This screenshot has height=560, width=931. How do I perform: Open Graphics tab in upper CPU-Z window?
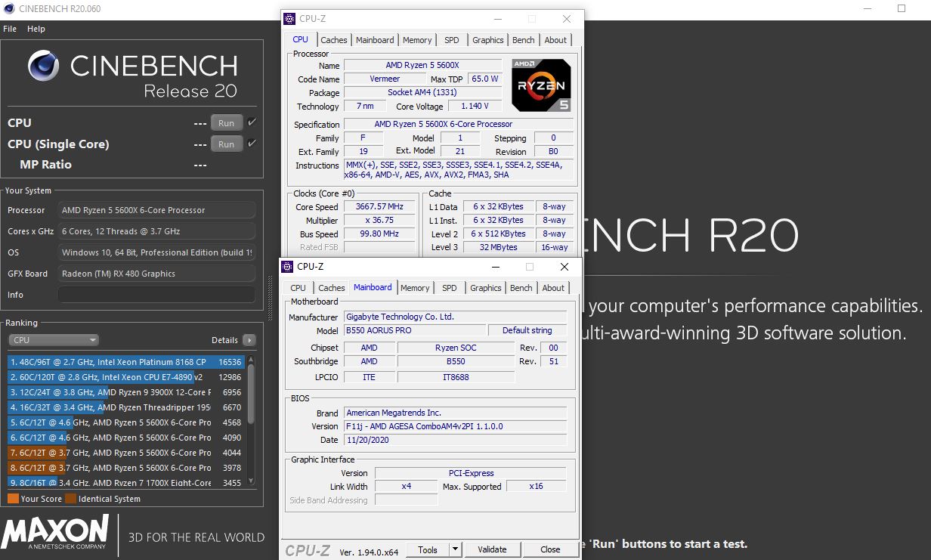(x=487, y=40)
